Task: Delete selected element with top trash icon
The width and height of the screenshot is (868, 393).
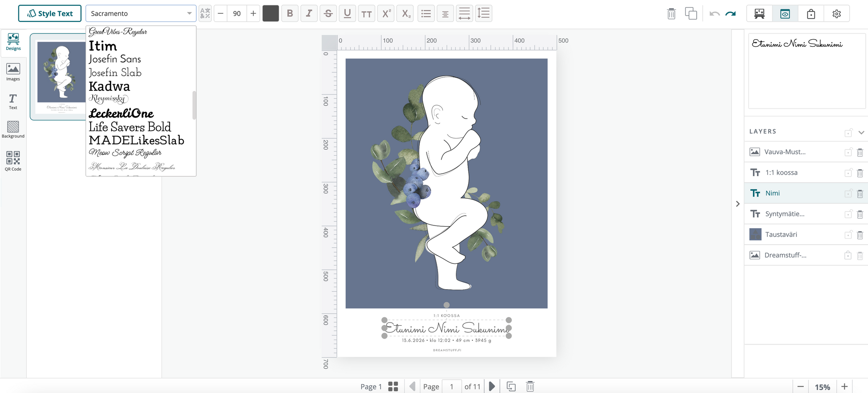Action: [x=671, y=14]
